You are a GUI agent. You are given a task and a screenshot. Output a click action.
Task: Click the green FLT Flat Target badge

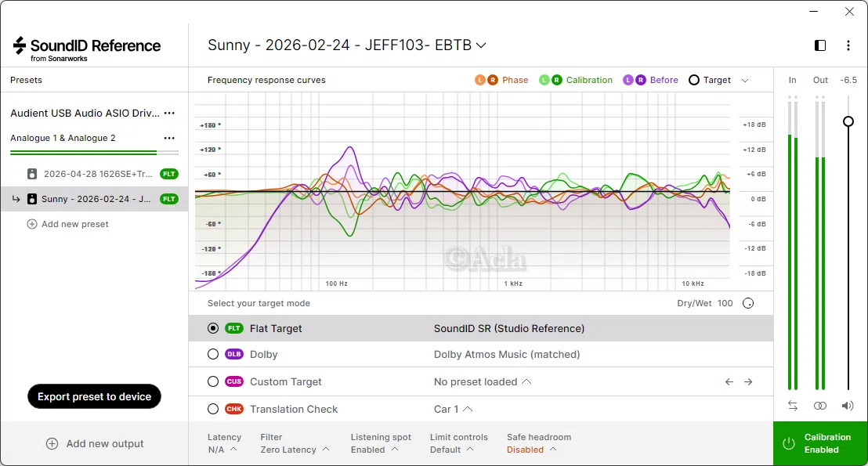coord(234,328)
